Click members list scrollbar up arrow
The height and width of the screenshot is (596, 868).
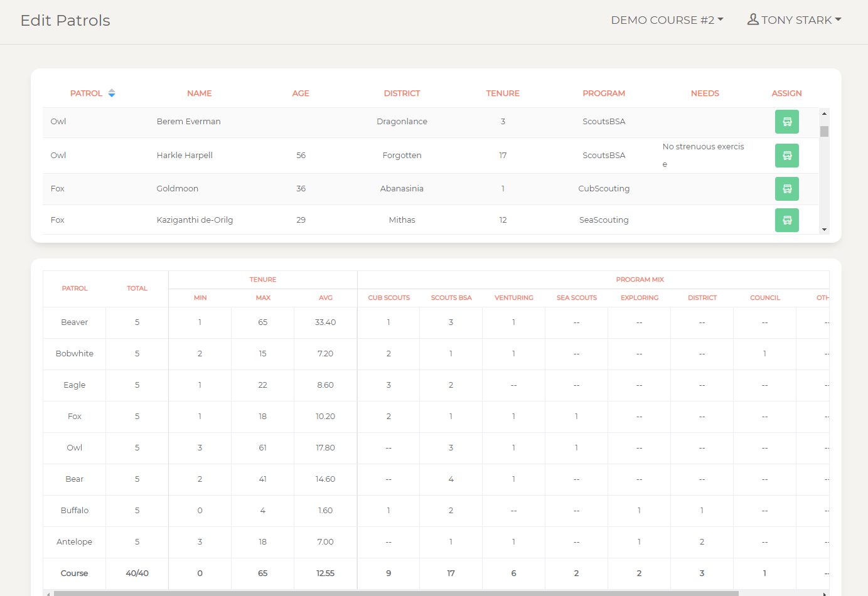(x=824, y=114)
